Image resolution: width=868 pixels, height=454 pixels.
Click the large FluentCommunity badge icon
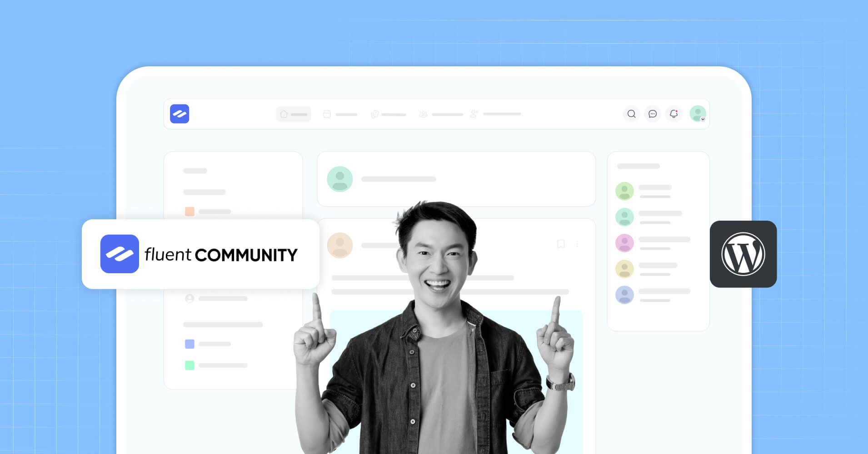click(120, 254)
